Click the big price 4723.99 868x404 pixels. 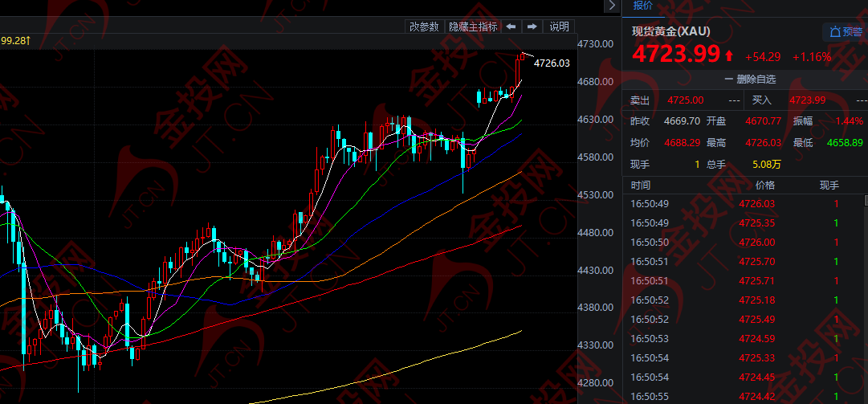point(676,55)
